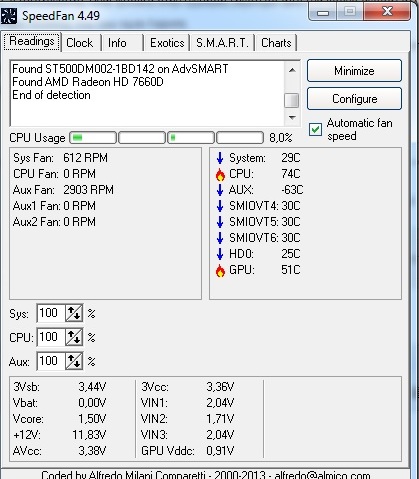The width and height of the screenshot is (419, 479).
Task: Click the VIN3 2,04V voltage reading
Action: 188,435
